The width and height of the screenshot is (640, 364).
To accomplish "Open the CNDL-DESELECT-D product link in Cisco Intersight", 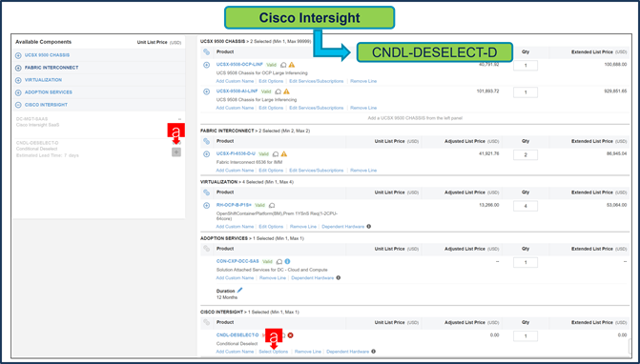I will [x=237, y=335].
